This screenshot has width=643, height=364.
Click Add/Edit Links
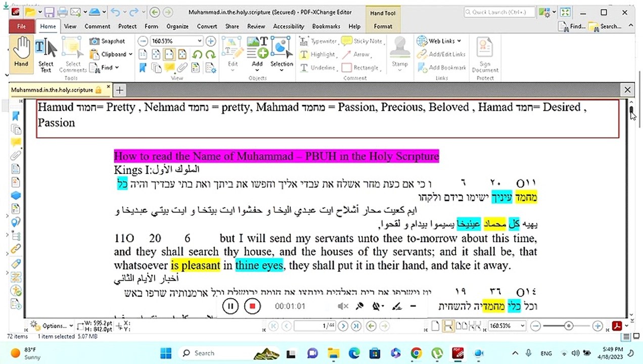pos(441,55)
